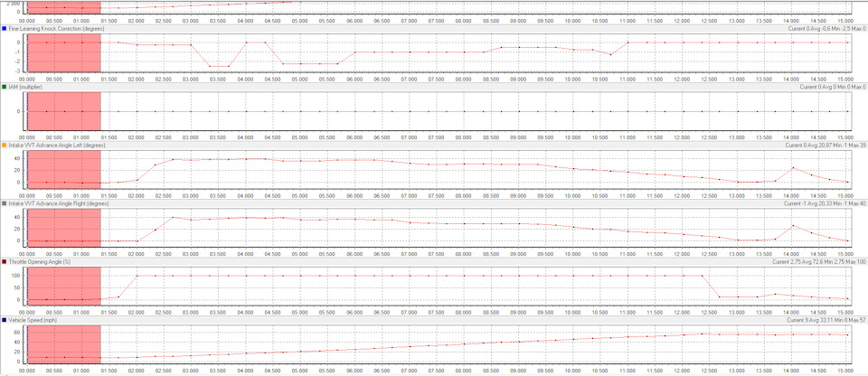This screenshot has height=376, width=868.
Task: Click dark red Throttle Opening Angle swatch
Action: pyautogui.click(x=5, y=261)
